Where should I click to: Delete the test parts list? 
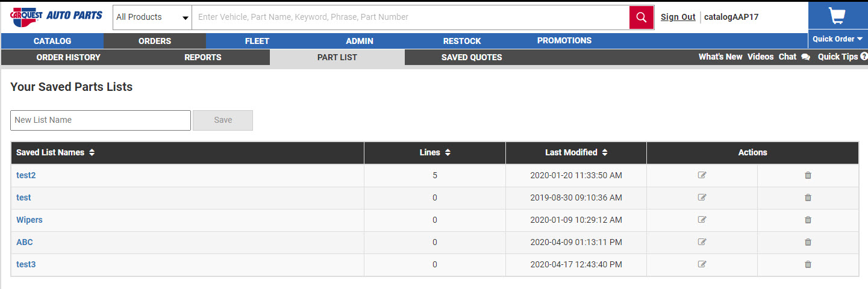click(808, 197)
